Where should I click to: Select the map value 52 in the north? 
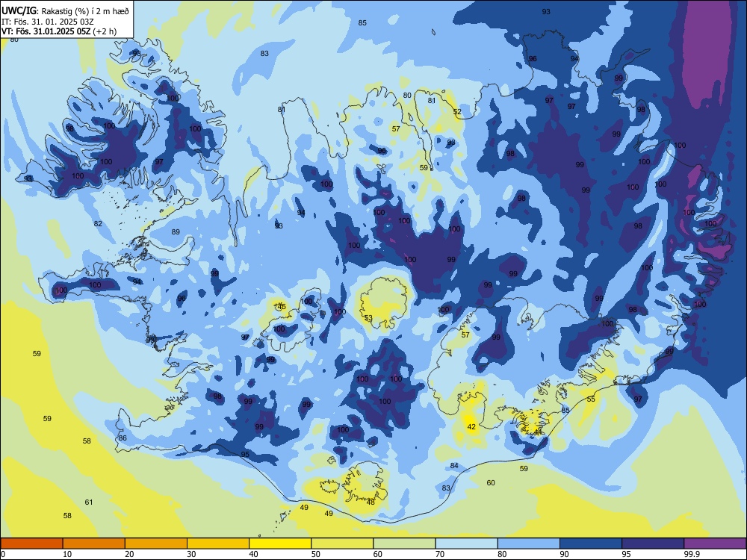pyautogui.click(x=457, y=112)
